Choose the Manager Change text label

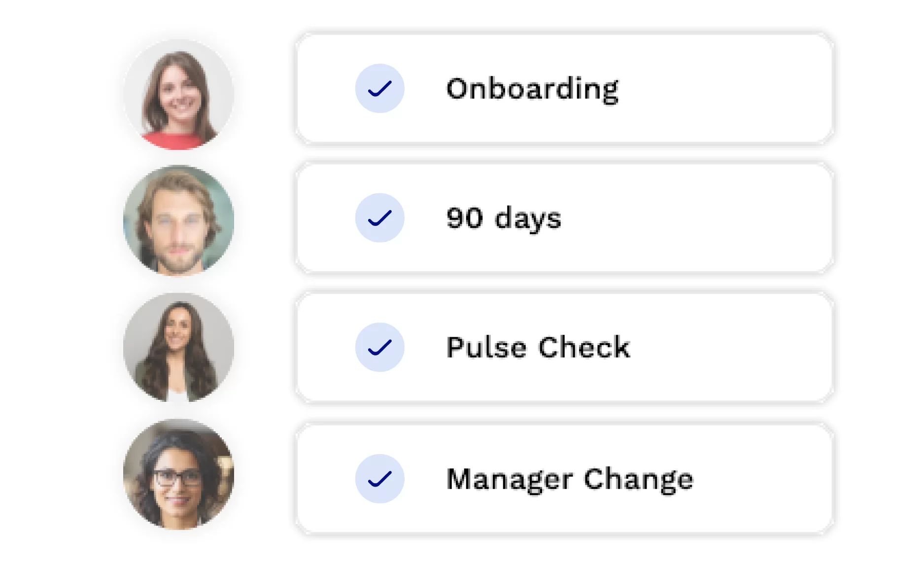pos(570,479)
